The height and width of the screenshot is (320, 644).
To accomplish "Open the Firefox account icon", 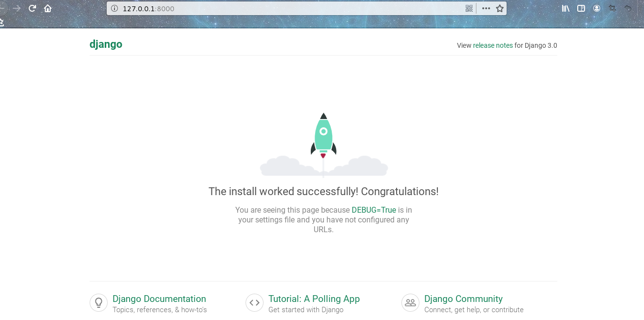I will (x=597, y=8).
